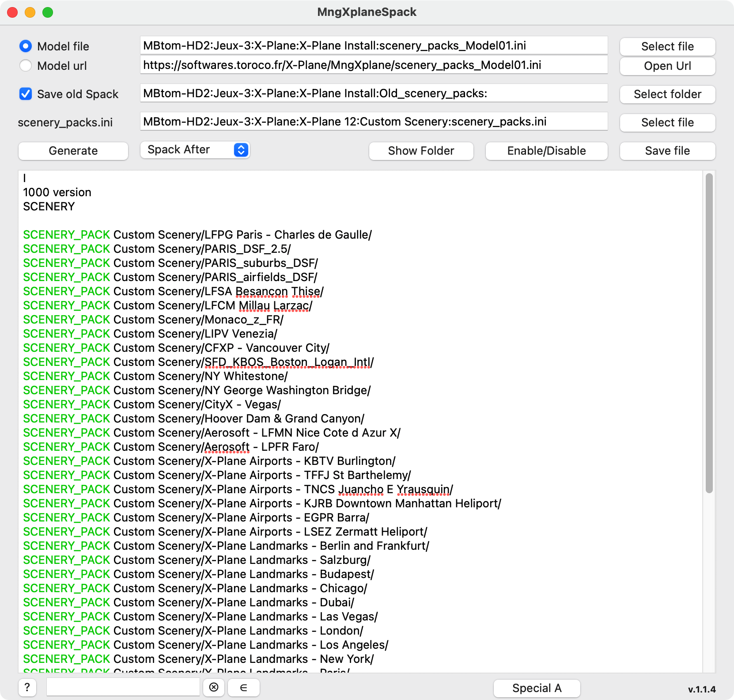Click the Special A button
Image resolution: width=734 pixels, height=700 pixels.
[537, 688]
